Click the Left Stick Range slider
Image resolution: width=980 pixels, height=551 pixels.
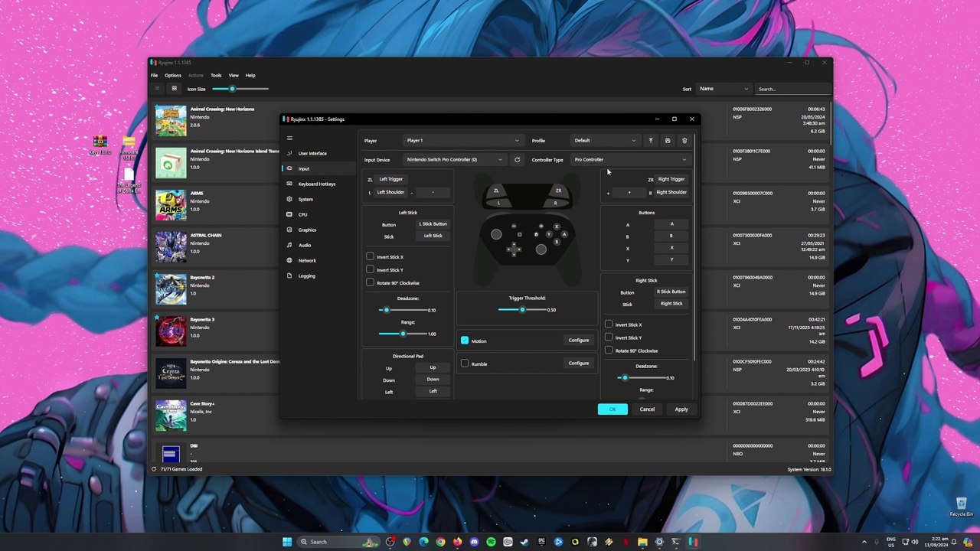pos(403,334)
